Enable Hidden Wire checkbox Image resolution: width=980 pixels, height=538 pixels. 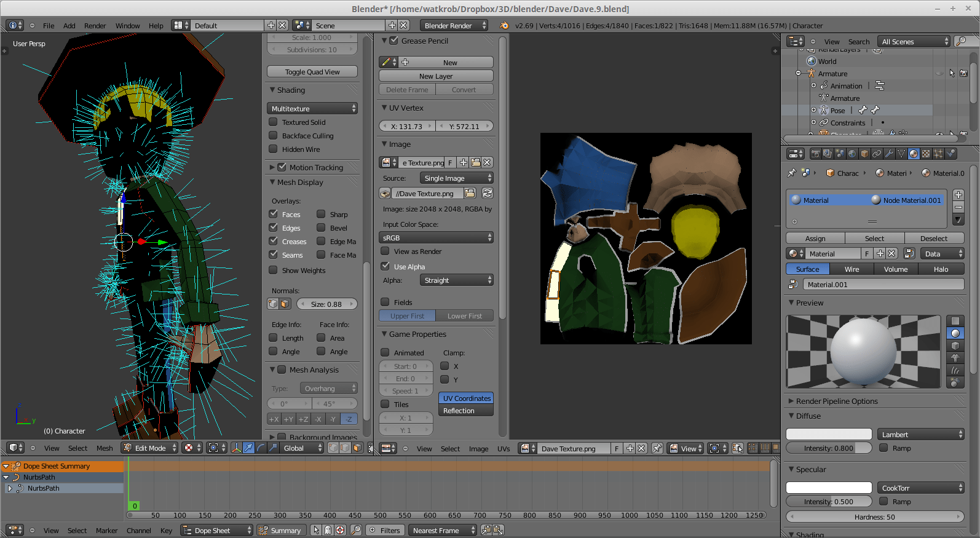(x=274, y=149)
